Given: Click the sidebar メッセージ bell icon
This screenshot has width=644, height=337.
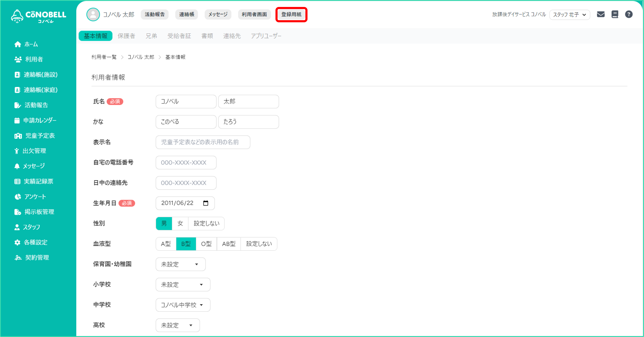Looking at the screenshot, I should (17, 166).
